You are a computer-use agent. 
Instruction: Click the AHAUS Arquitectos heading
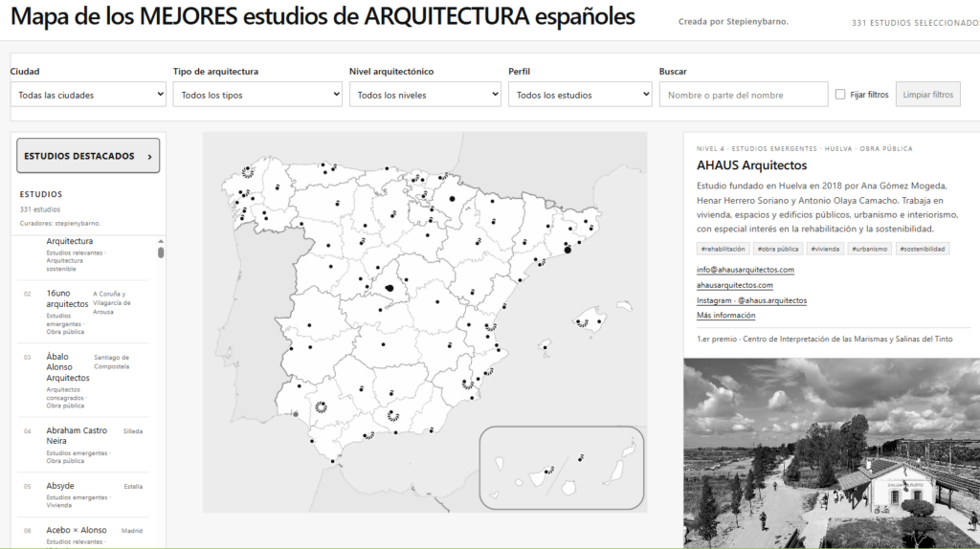pyautogui.click(x=751, y=165)
